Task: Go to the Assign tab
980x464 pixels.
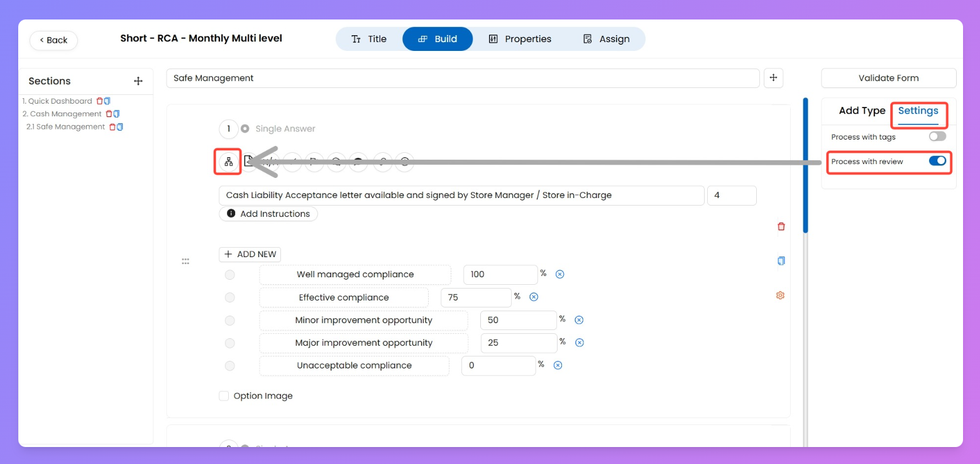Action: pyautogui.click(x=606, y=39)
